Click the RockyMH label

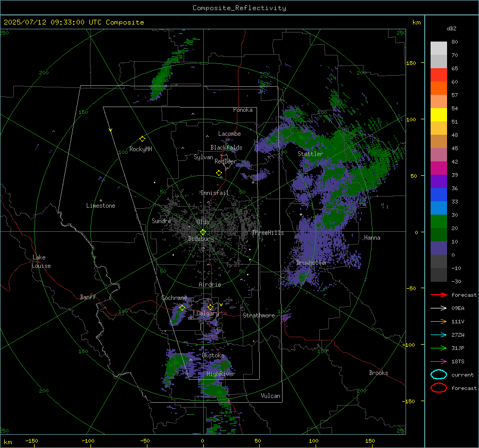141,149
